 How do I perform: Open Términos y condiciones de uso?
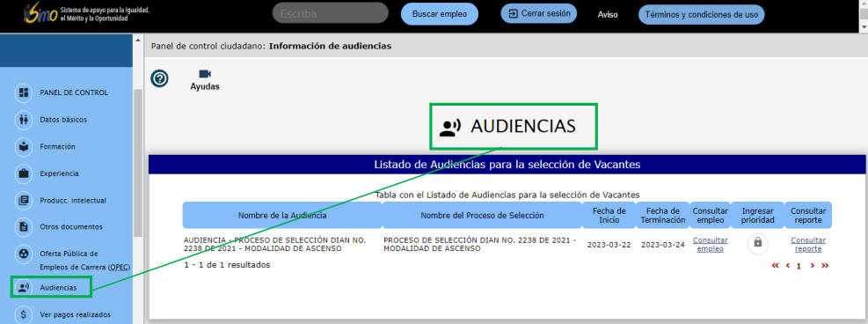click(702, 15)
